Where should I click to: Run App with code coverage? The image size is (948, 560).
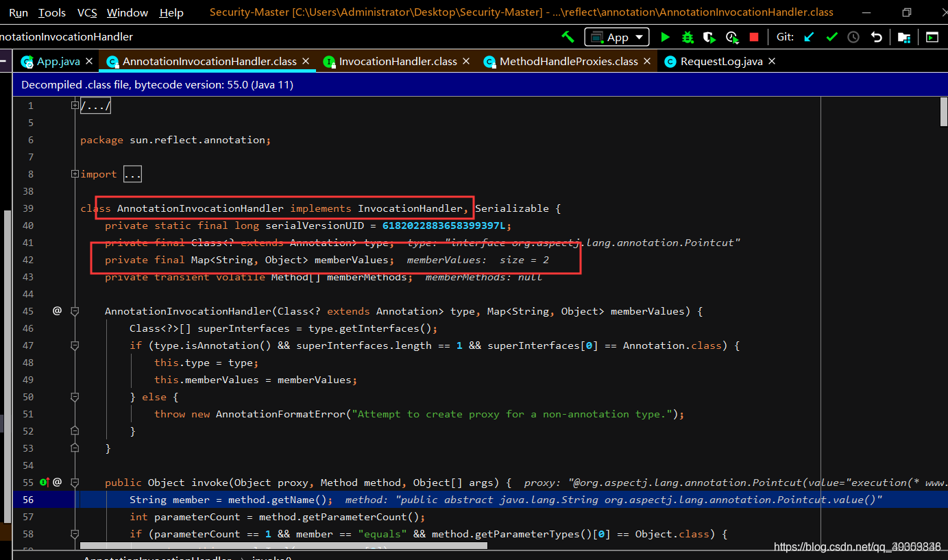point(709,37)
